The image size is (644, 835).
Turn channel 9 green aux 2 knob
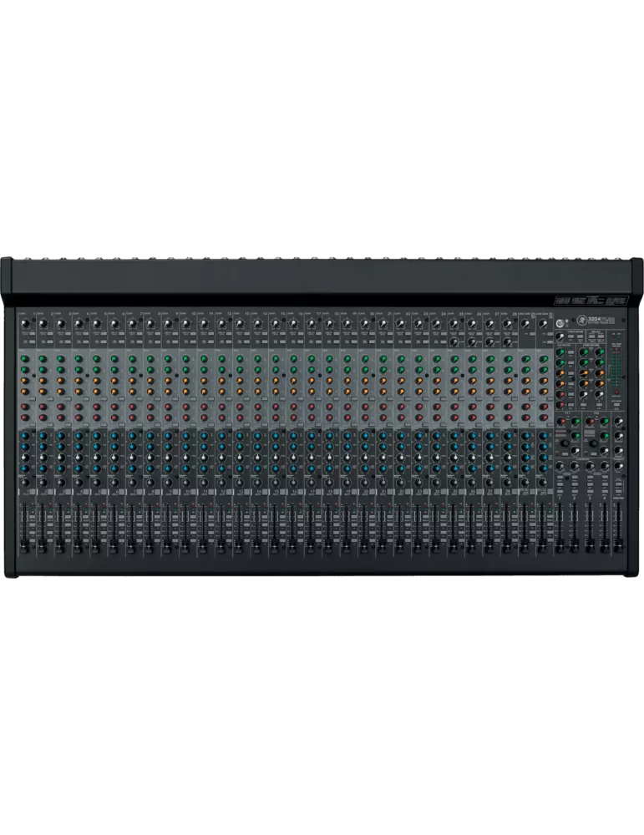pos(167,369)
